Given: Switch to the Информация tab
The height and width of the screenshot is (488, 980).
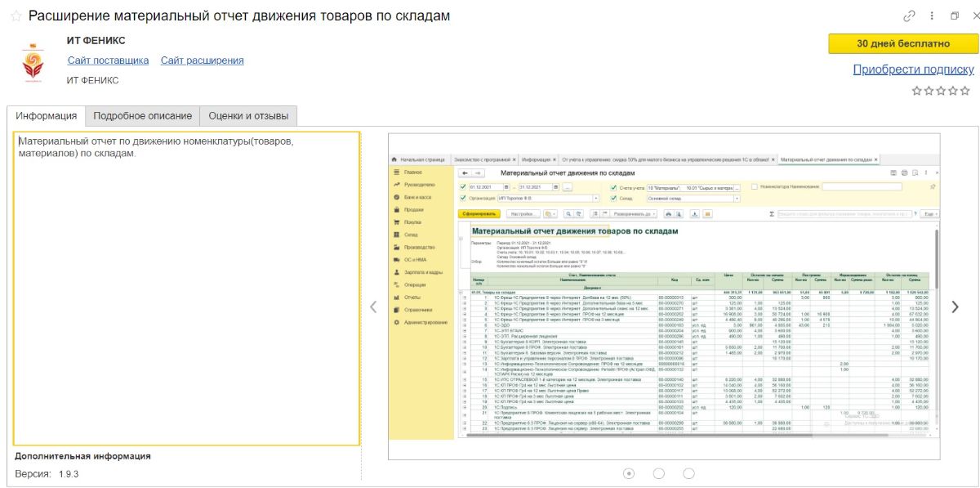Looking at the screenshot, I should click(x=46, y=116).
